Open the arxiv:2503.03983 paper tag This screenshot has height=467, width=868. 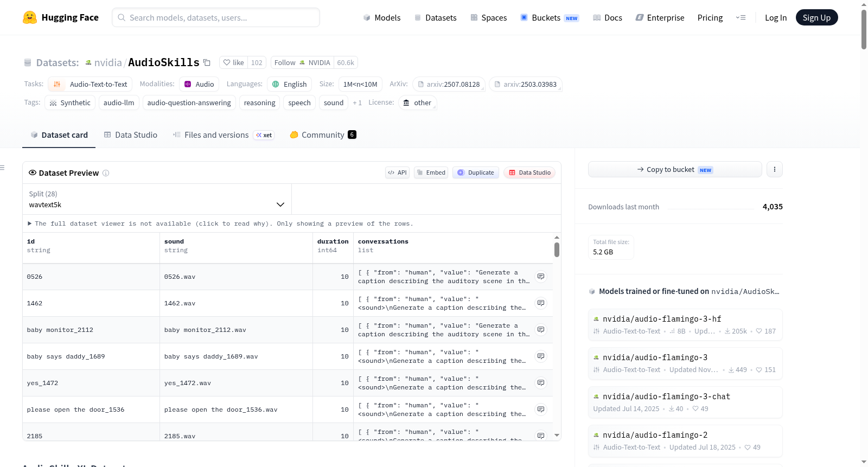click(526, 84)
